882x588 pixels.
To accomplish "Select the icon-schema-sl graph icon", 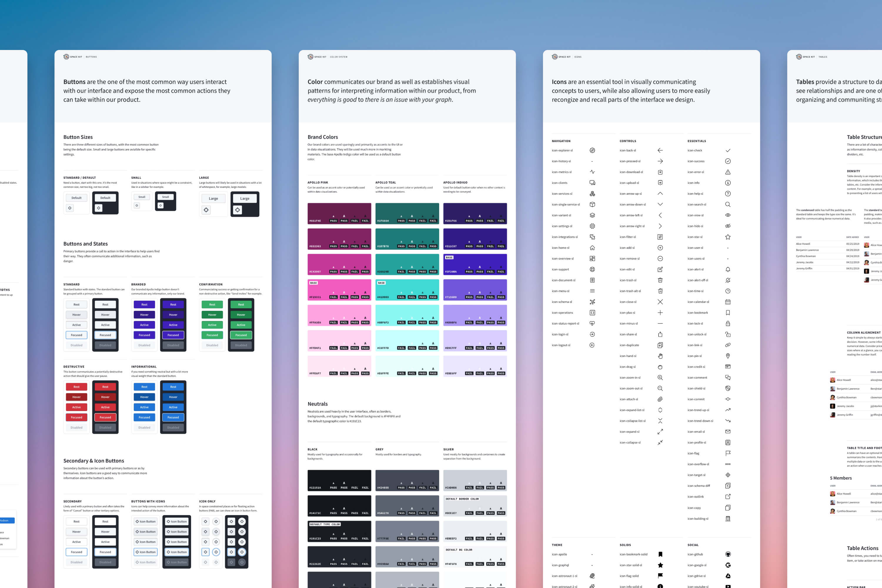I will pos(592,302).
